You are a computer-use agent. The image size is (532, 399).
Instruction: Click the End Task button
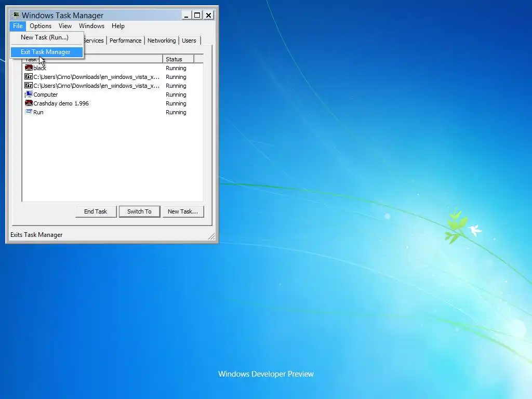coord(96,211)
